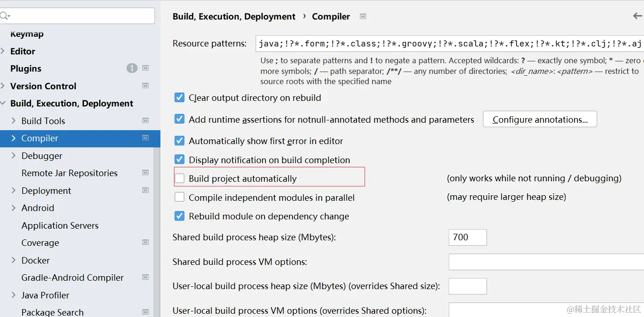The image size is (644, 317).
Task: Click Build, Execution, Deployment breadcrumb link
Action: [x=234, y=17]
